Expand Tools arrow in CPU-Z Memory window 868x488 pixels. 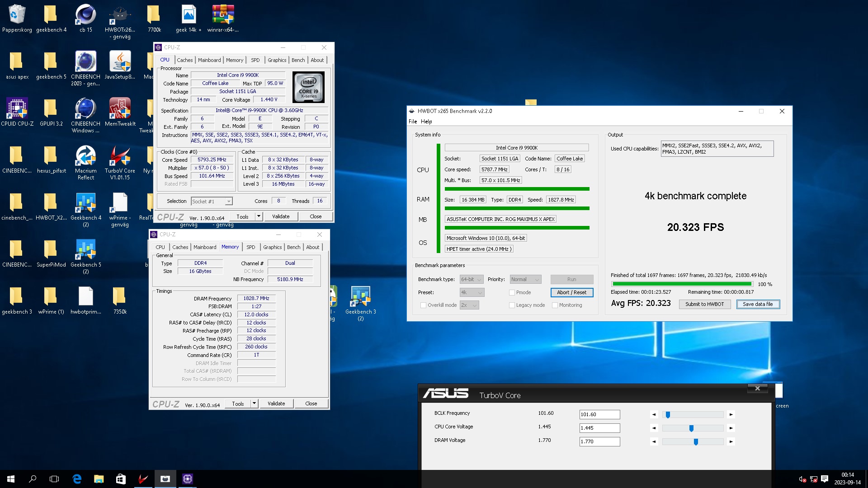tap(254, 404)
